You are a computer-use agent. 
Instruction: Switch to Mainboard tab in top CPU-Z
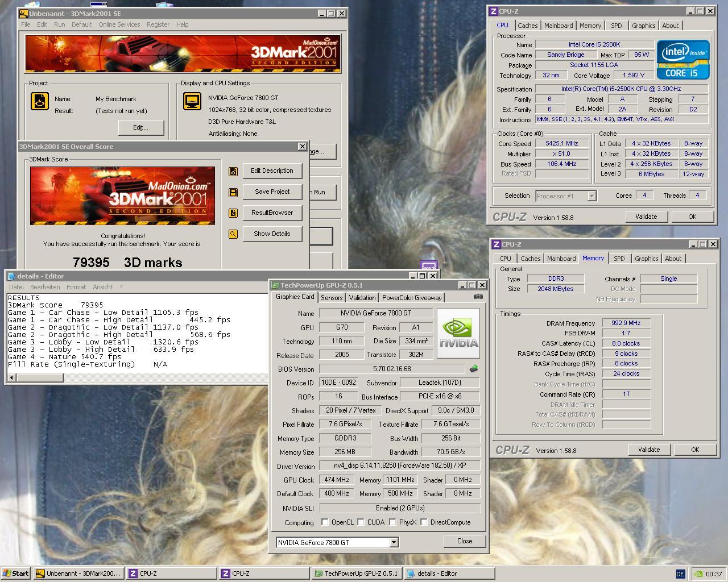pyautogui.click(x=559, y=26)
